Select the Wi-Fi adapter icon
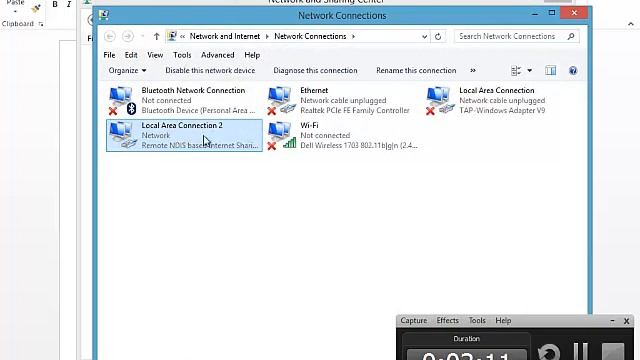The image size is (640, 360). [281, 136]
